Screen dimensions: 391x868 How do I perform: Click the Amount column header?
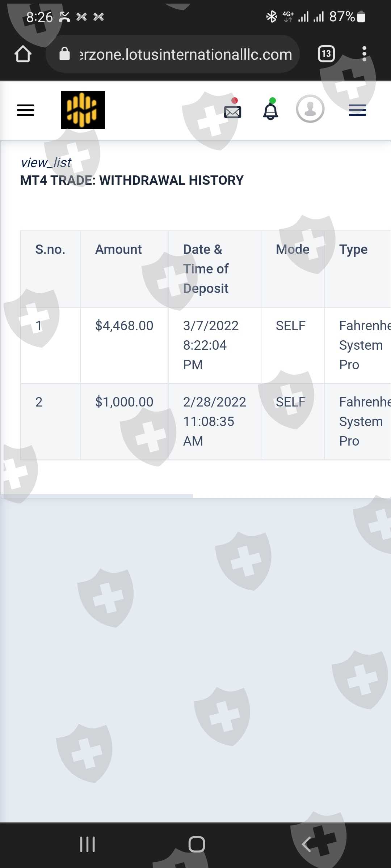pyautogui.click(x=118, y=250)
